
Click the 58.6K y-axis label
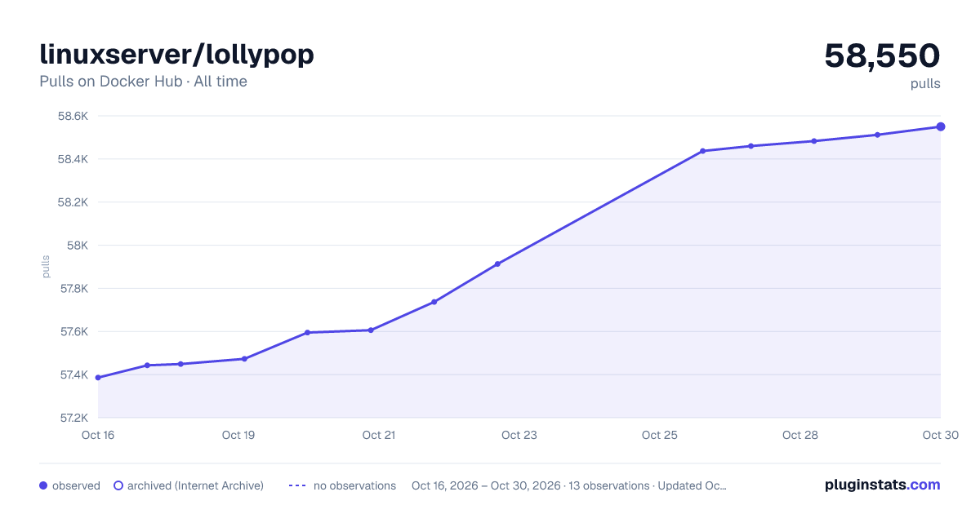(x=73, y=116)
